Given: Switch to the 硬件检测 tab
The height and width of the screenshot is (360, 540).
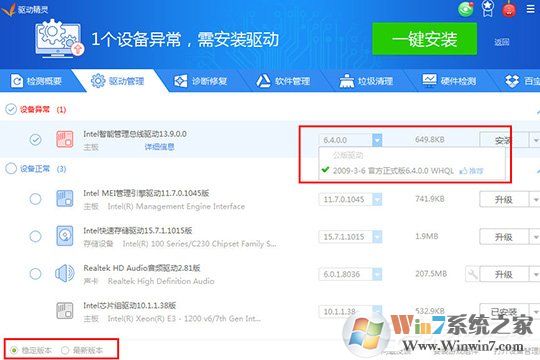Looking at the screenshot, I should 449,81.
